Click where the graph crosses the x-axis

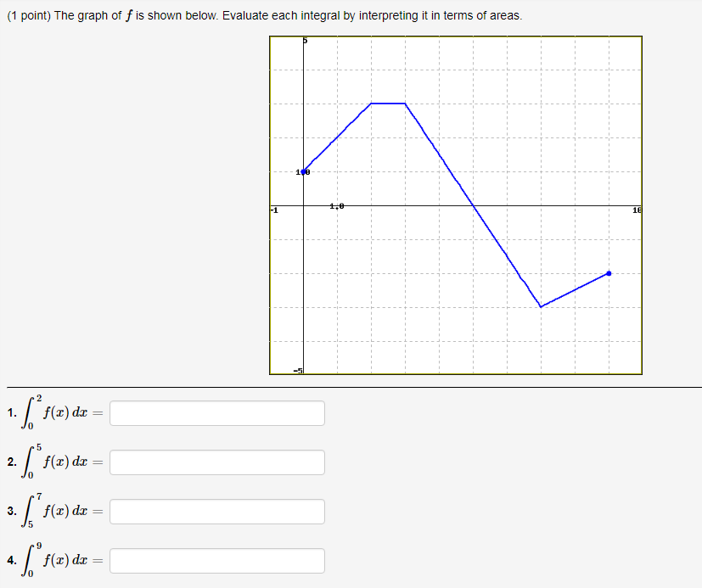coord(473,206)
